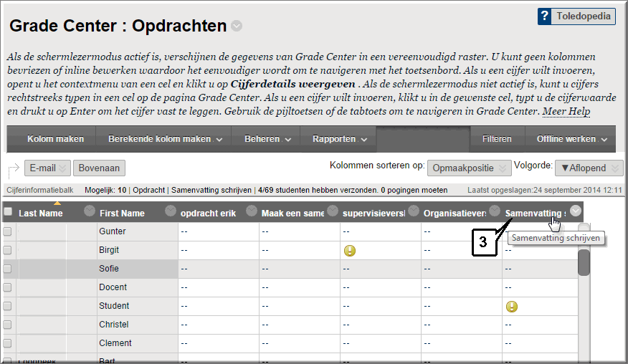Click Gunter's opdracht erik grade cell
628x364 pixels.
[219, 231]
